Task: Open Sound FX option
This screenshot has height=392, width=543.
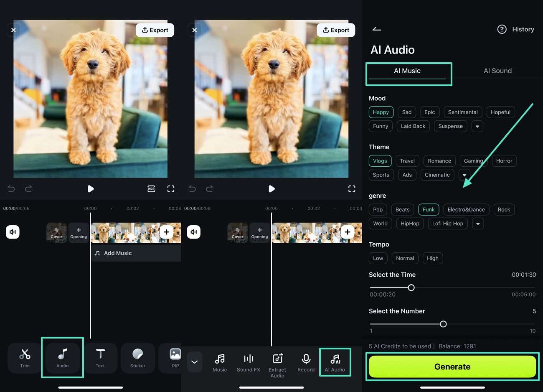Action: [x=249, y=362]
